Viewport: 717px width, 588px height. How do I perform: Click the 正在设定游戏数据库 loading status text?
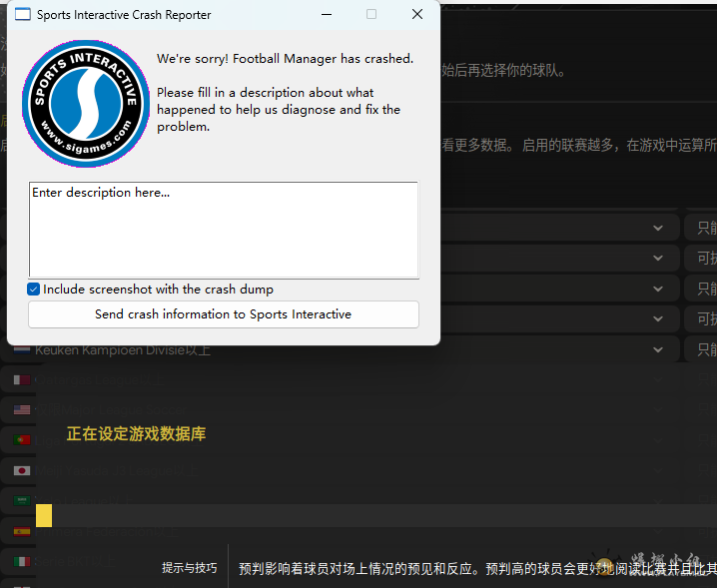pos(136,434)
